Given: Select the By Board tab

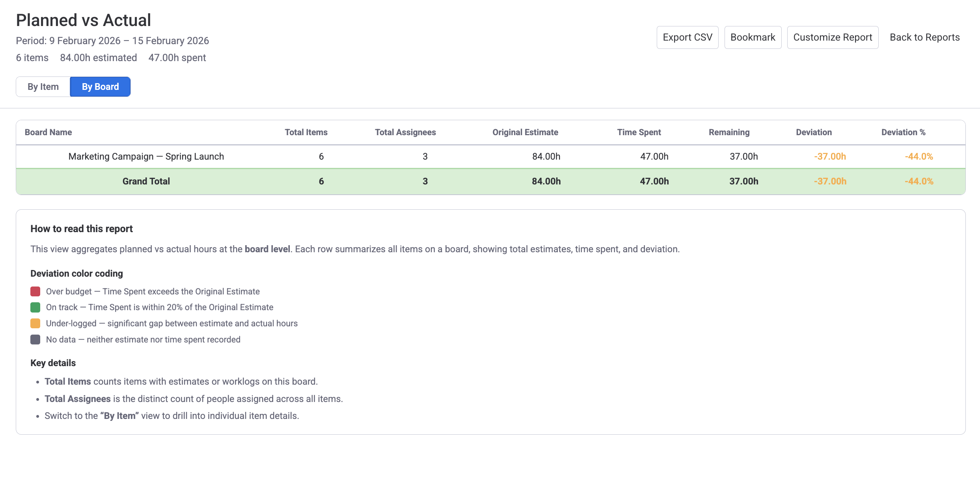Looking at the screenshot, I should coord(100,86).
